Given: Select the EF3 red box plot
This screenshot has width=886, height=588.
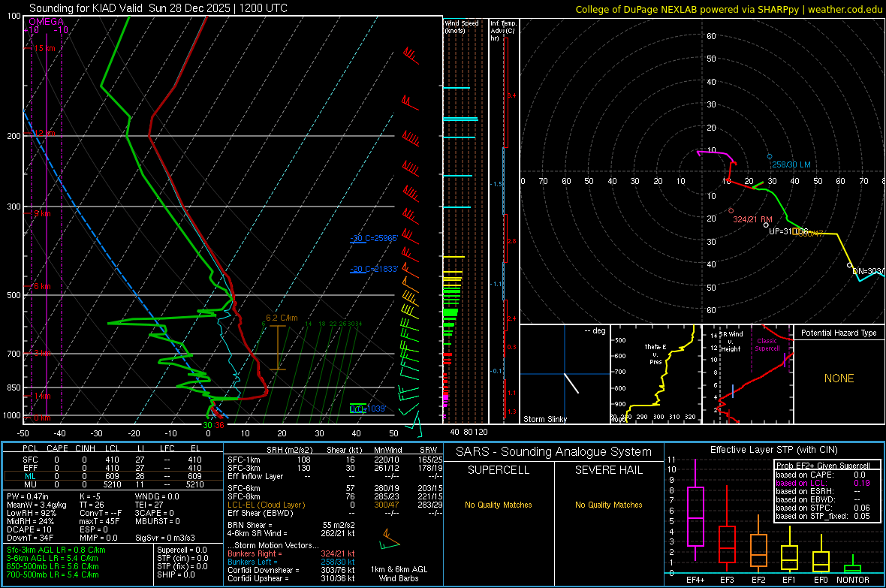Looking at the screenshot, I should click(728, 529).
